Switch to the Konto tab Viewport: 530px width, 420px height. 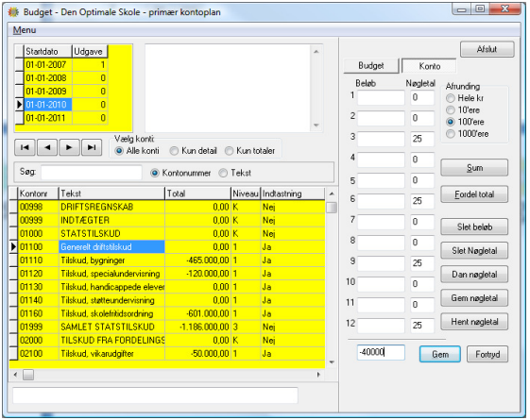[x=429, y=66]
